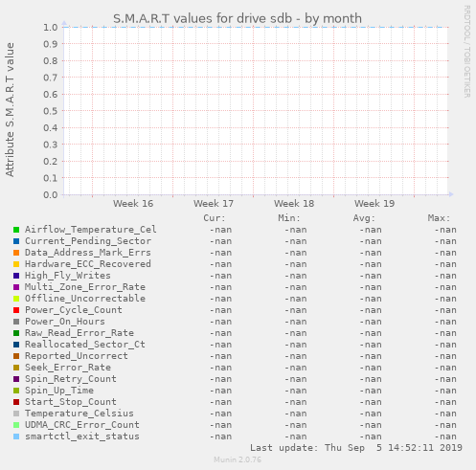476x470 pixels.
Task: Click the Reallocated_Sector_Ct legend label
Action: coord(85,345)
